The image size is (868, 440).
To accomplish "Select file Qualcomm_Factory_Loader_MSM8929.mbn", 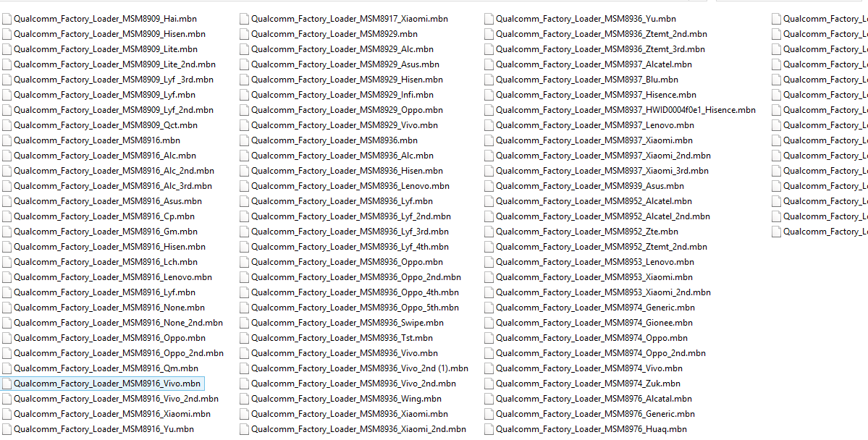I will 334,34.
